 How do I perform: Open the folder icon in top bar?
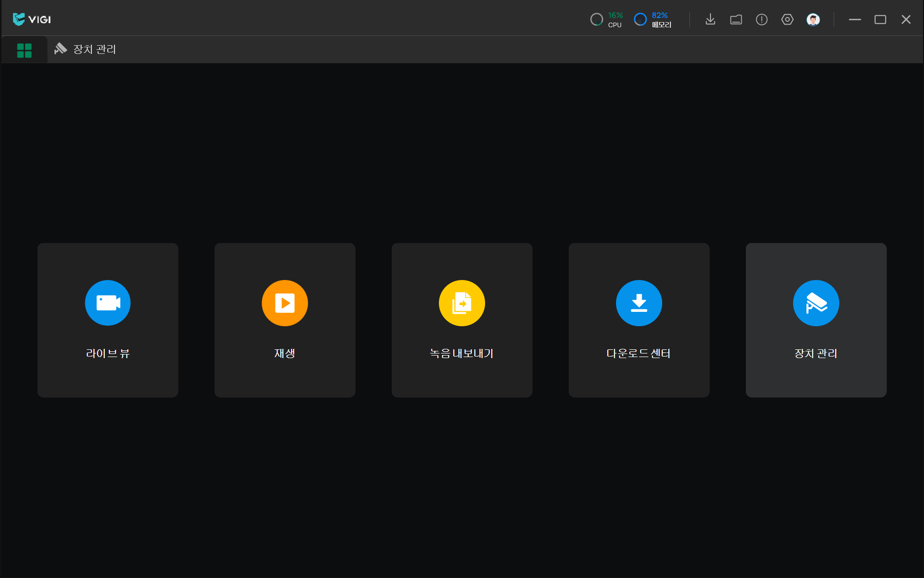pos(736,20)
